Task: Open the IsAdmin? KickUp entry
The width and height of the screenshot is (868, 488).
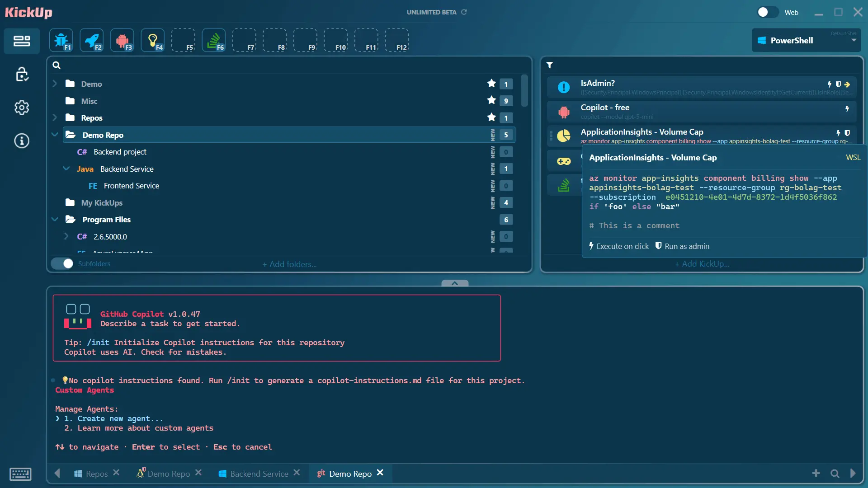Action: click(x=702, y=87)
